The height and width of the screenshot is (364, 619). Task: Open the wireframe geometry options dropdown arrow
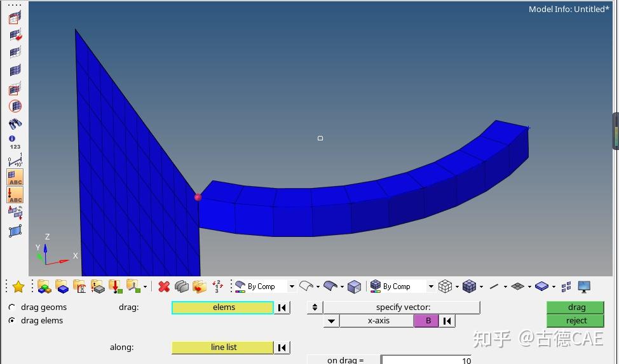[x=318, y=287]
